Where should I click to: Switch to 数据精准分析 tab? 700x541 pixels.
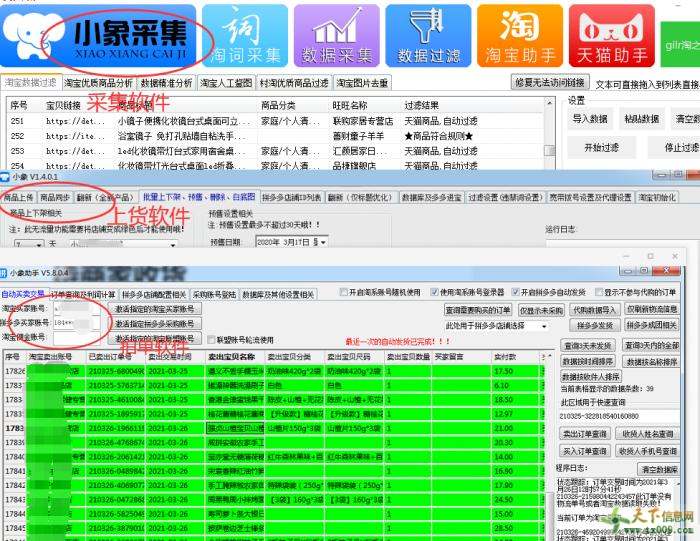pyautogui.click(x=166, y=83)
